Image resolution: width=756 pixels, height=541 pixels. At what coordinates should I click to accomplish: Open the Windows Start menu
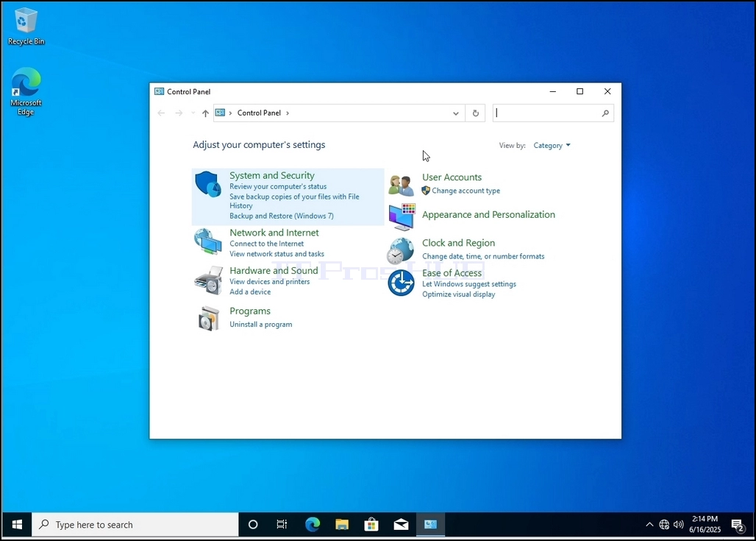coord(17,525)
